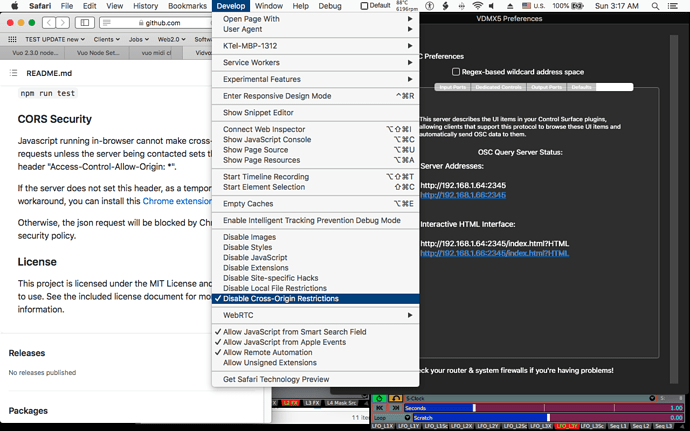Expand Service Workers submenu

(316, 63)
